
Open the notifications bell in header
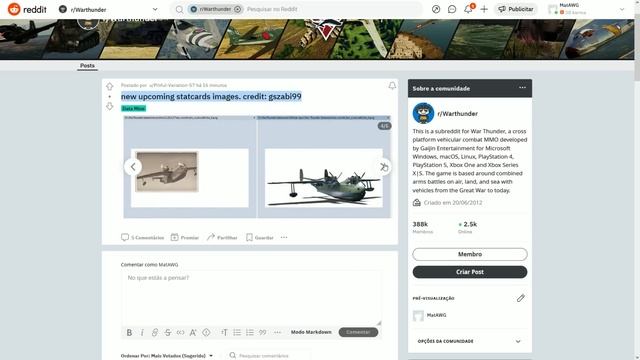(x=468, y=9)
